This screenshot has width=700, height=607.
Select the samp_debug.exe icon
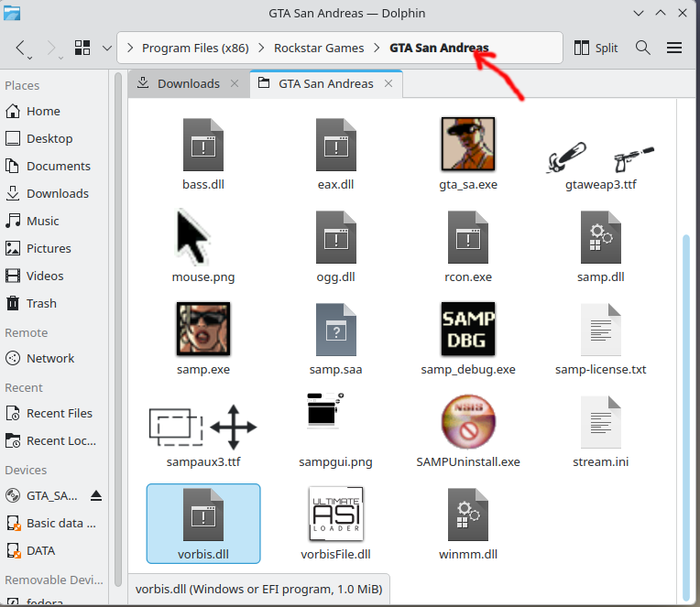(x=468, y=329)
